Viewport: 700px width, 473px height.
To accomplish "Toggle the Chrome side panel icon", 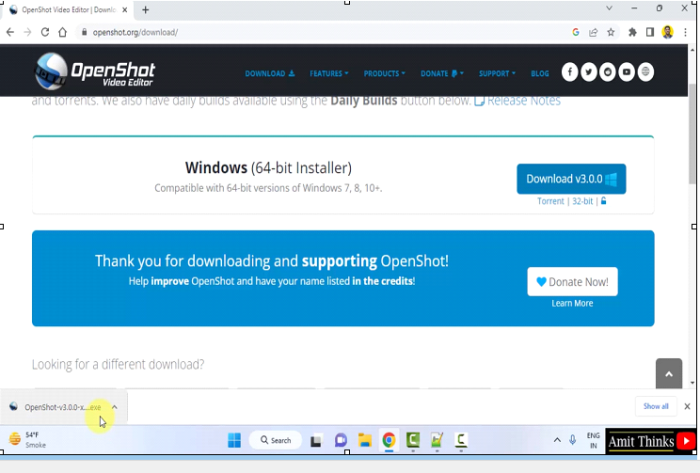I will (x=650, y=32).
